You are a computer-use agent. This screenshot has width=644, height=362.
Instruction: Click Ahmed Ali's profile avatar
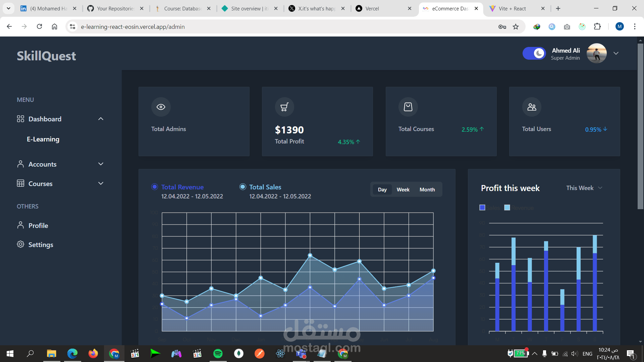pos(596,53)
